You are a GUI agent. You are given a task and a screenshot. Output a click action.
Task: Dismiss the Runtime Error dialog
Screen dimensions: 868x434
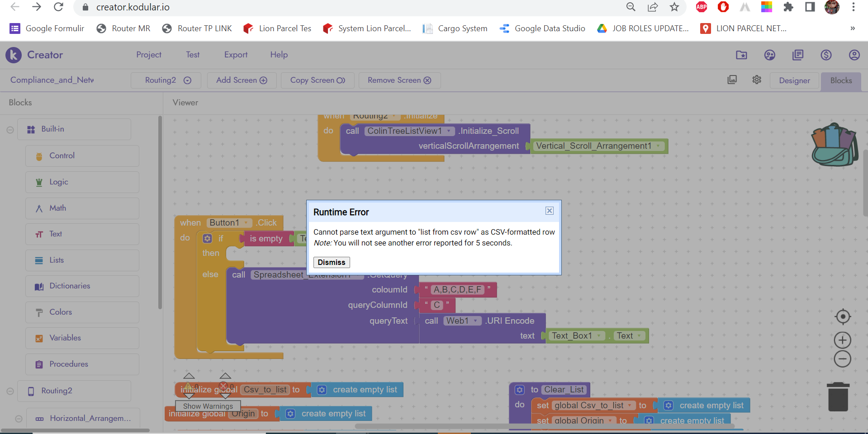(x=331, y=262)
